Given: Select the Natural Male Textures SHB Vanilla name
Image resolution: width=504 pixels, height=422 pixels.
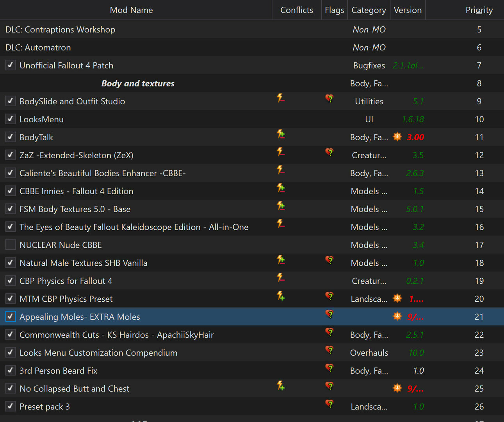Looking at the screenshot, I should (x=84, y=263).
